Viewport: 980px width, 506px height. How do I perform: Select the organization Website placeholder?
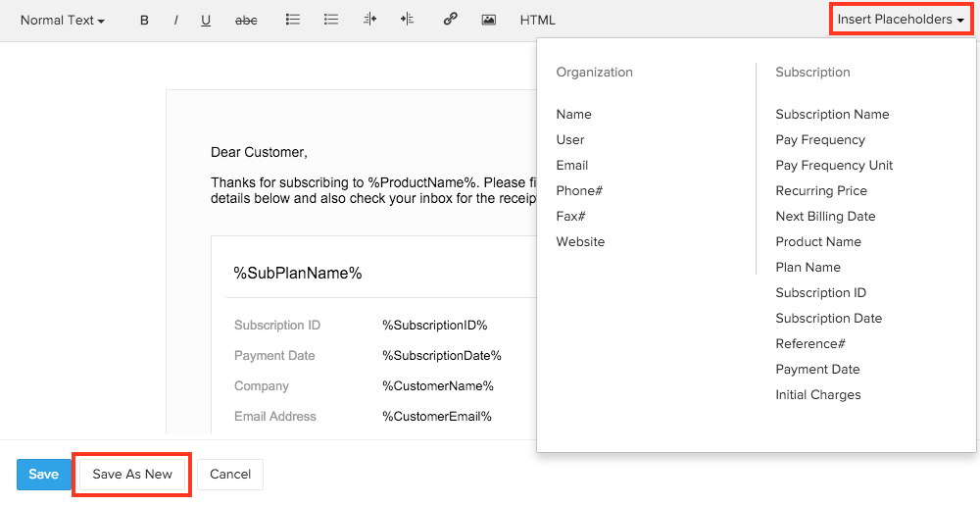coord(580,241)
